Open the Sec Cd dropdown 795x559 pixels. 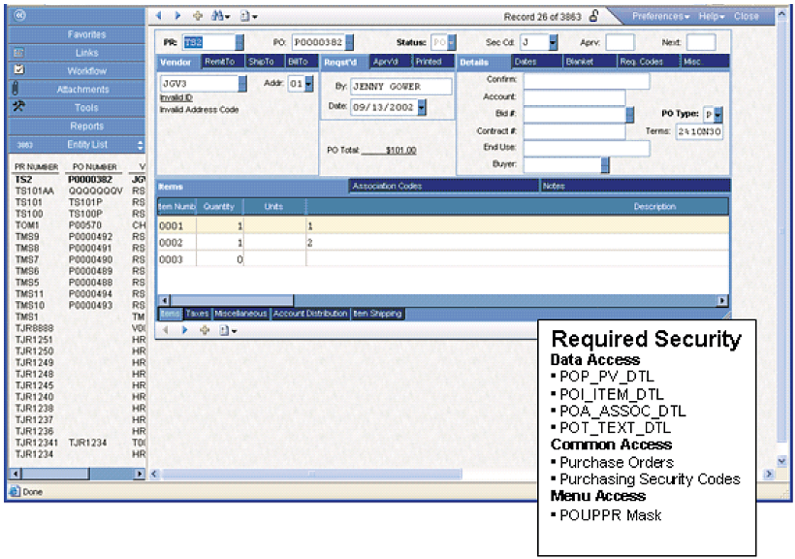tap(553, 43)
